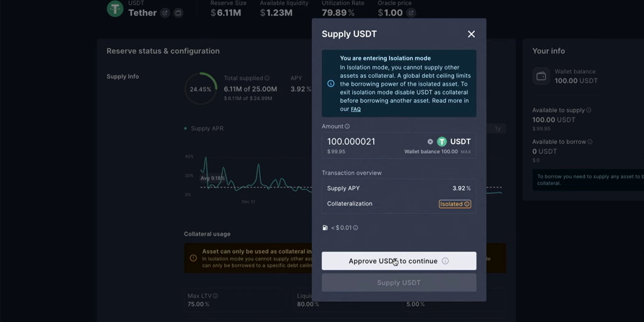Click the Isolated collateralization badge

455,204
